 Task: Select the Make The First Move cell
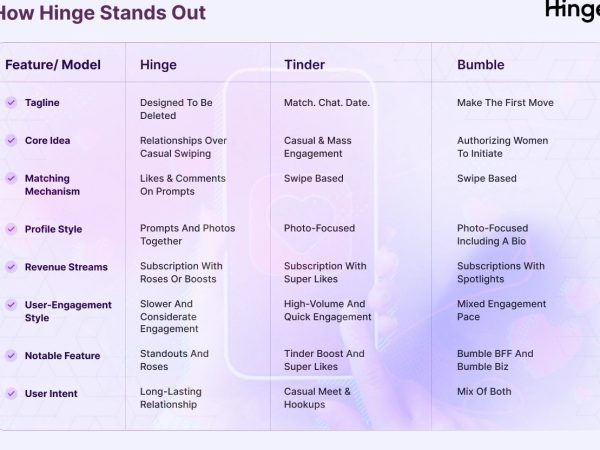coord(505,103)
